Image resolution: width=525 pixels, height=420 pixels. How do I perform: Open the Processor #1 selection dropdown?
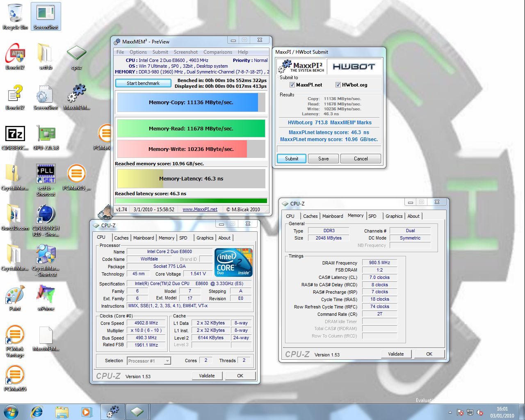pos(148,361)
